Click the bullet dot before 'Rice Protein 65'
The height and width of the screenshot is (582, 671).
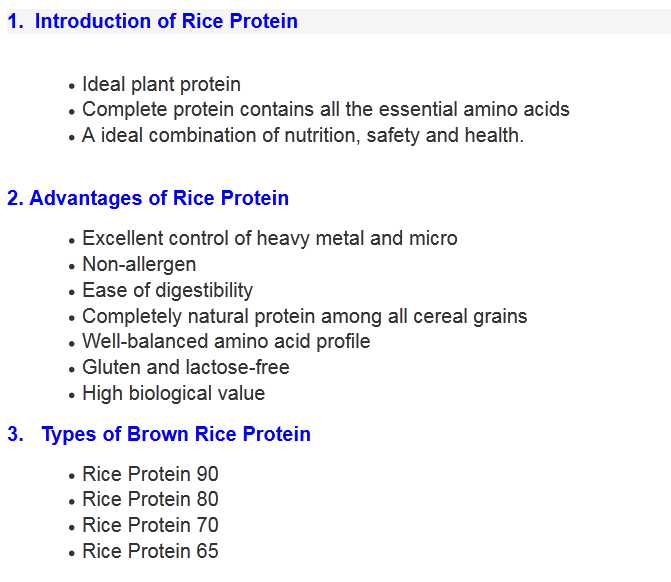point(72,553)
